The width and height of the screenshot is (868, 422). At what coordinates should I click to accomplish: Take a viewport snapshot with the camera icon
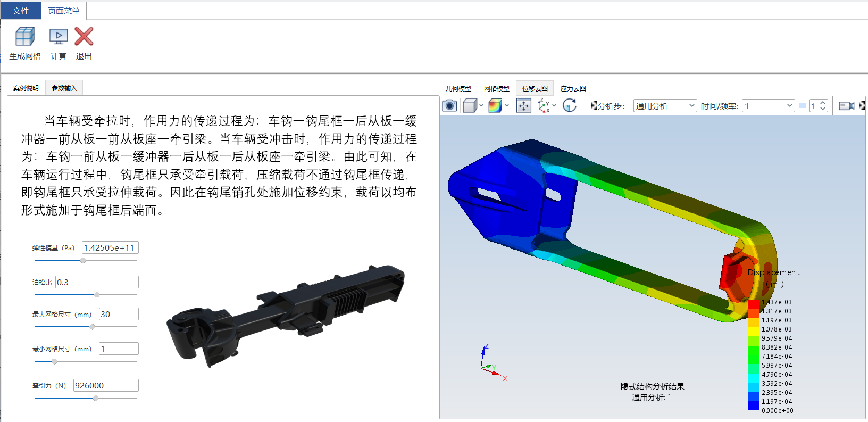(449, 105)
